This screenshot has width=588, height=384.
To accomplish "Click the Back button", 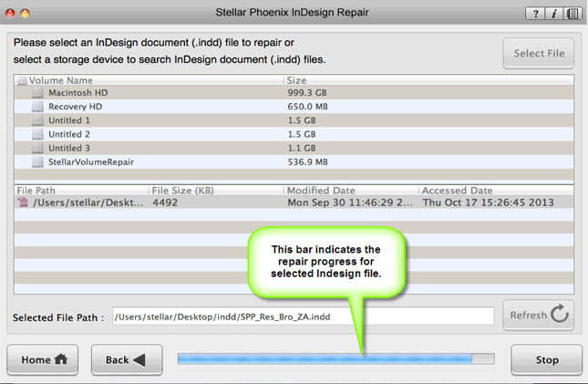I will [x=126, y=359].
